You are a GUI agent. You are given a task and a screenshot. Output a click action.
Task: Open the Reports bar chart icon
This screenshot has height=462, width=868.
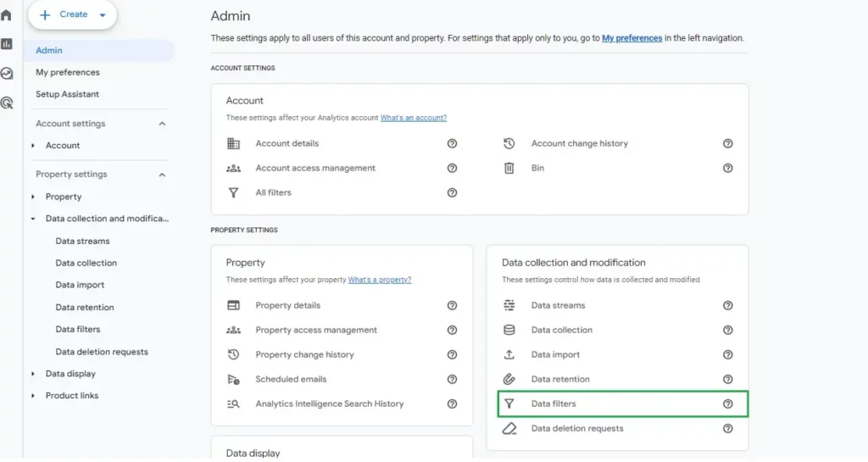point(7,44)
